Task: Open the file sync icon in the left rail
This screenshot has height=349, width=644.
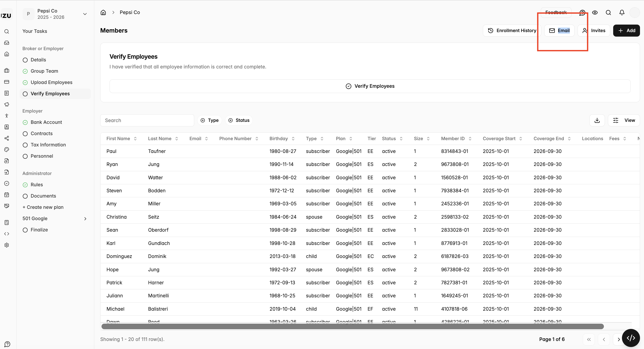Action: pyautogui.click(x=7, y=161)
